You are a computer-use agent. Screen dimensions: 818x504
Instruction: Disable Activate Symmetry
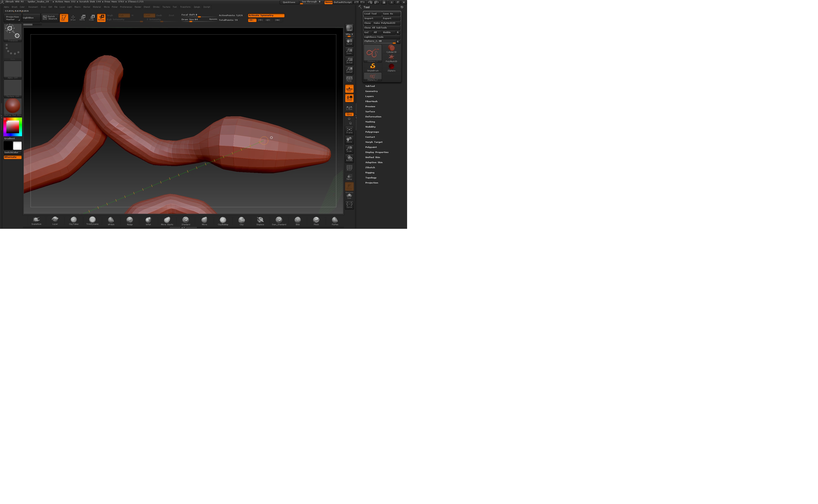[x=266, y=15]
